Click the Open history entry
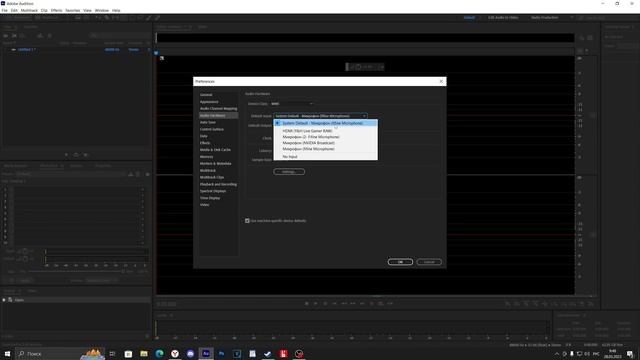 (19, 300)
